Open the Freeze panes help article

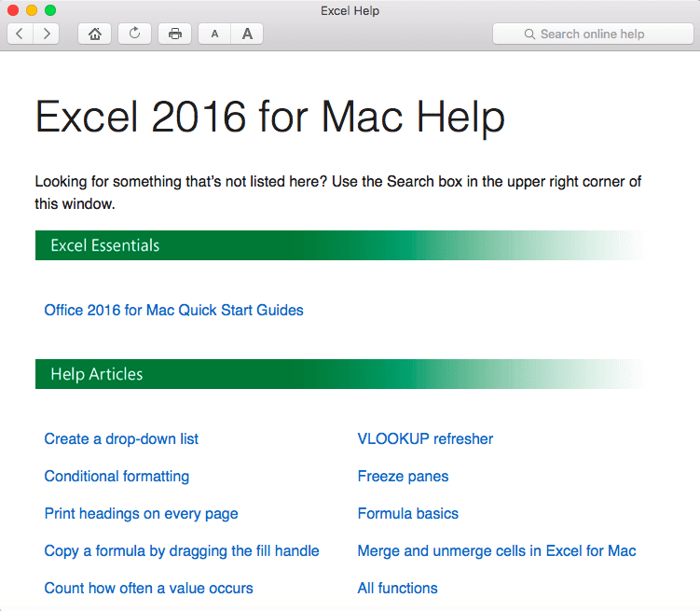[403, 476]
